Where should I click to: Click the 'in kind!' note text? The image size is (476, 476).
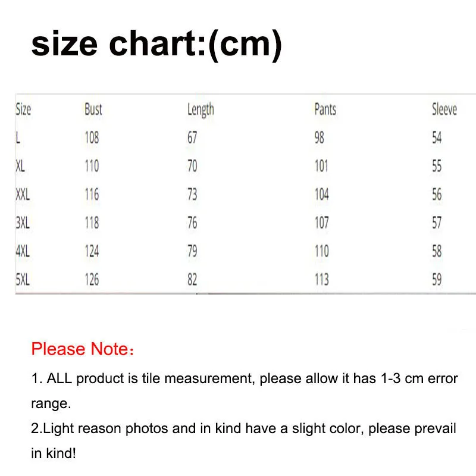(54, 453)
